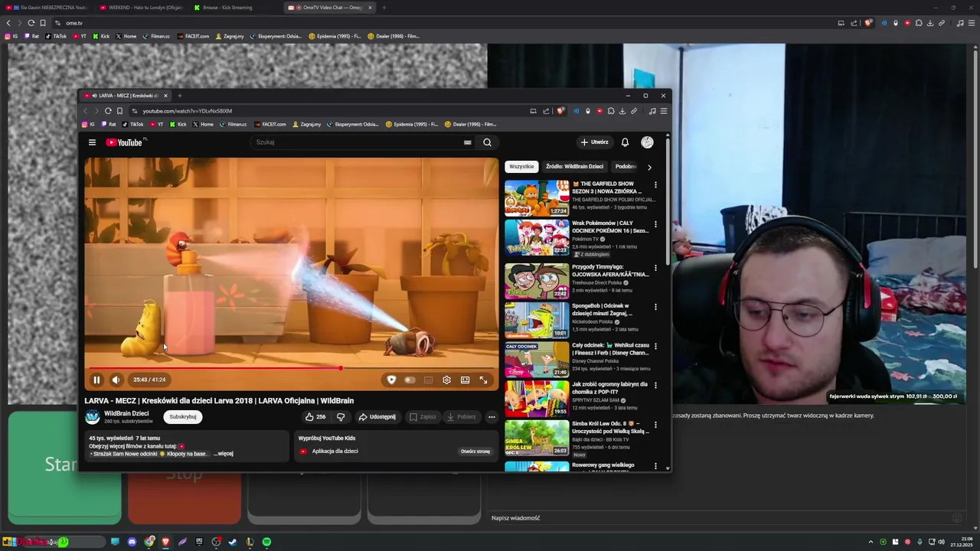
Task: Open options for The Garfield Show video
Action: [x=655, y=185]
